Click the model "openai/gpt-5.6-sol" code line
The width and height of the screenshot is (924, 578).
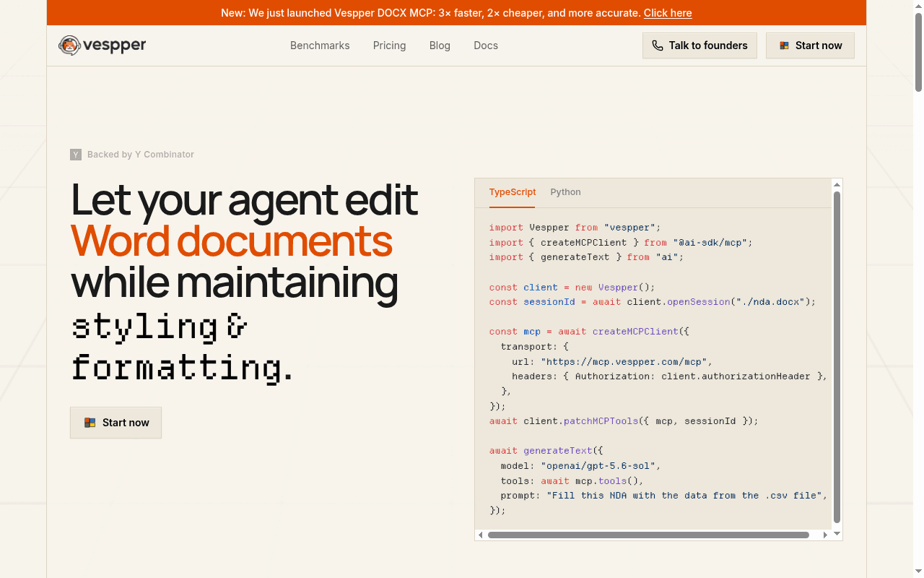point(580,466)
